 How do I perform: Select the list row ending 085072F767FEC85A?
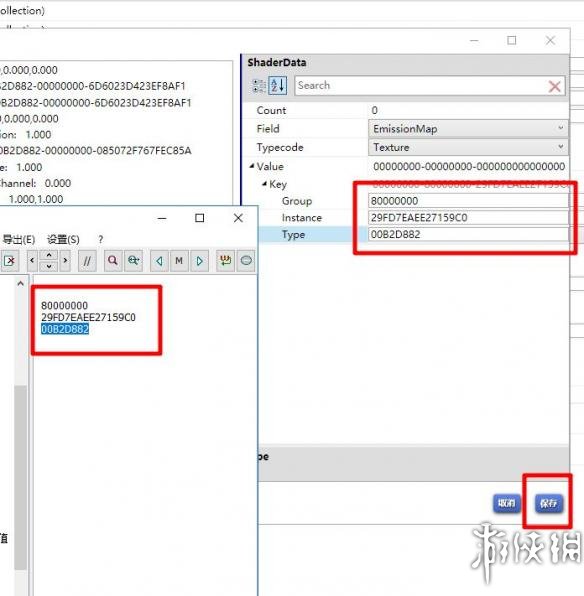pos(95,151)
